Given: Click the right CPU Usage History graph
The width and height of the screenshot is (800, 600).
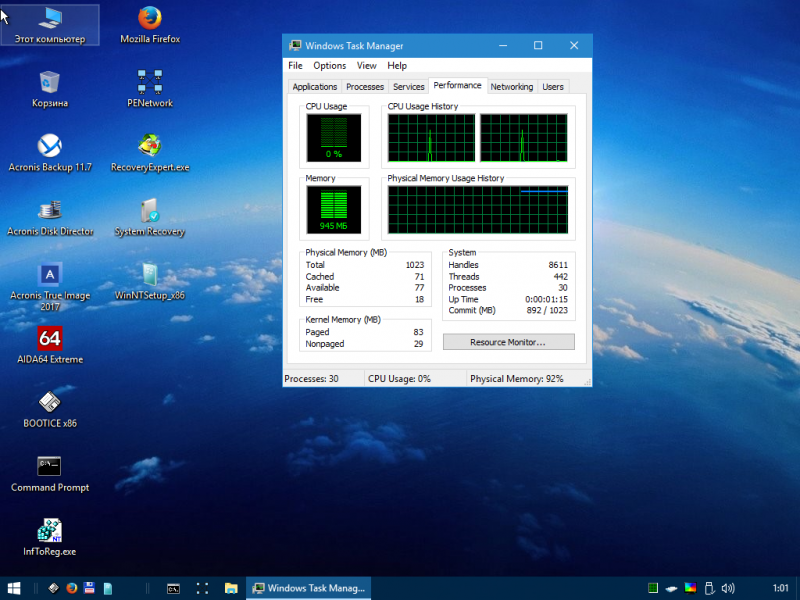Looking at the screenshot, I should point(524,138).
